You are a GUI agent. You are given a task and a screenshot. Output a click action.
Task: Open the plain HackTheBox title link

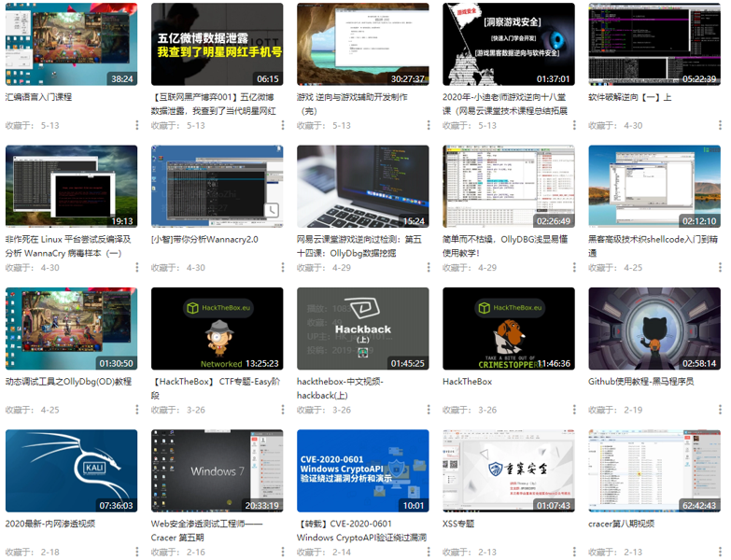pyautogui.click(x=467, y=382)
